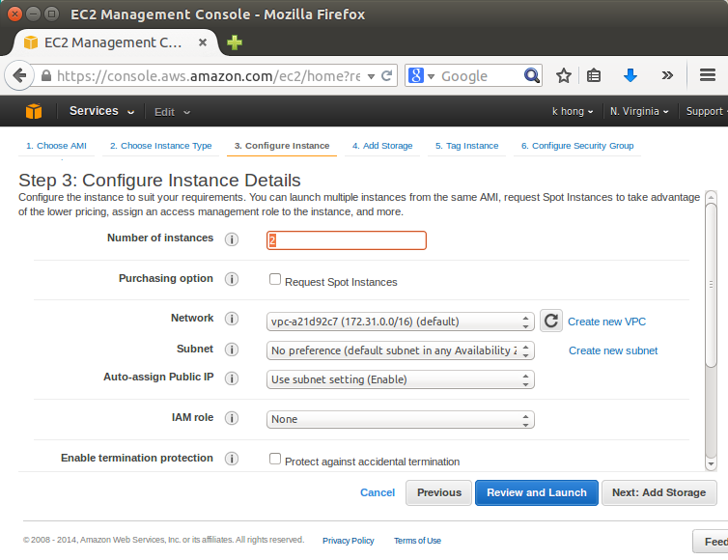Select step 3 Configure Instance tab
Screen dimensions: 728x560
tap(282, 146)
